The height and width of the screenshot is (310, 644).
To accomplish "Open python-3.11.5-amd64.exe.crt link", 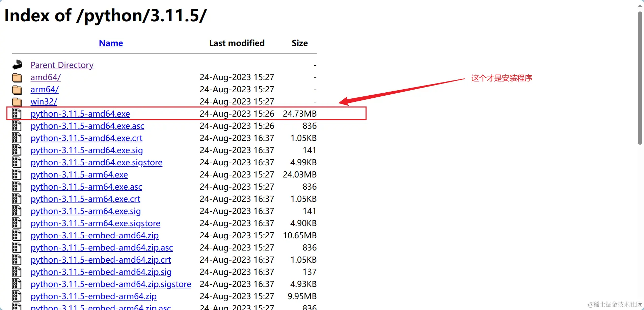I will pyautogui.click(x=86, y=138).
